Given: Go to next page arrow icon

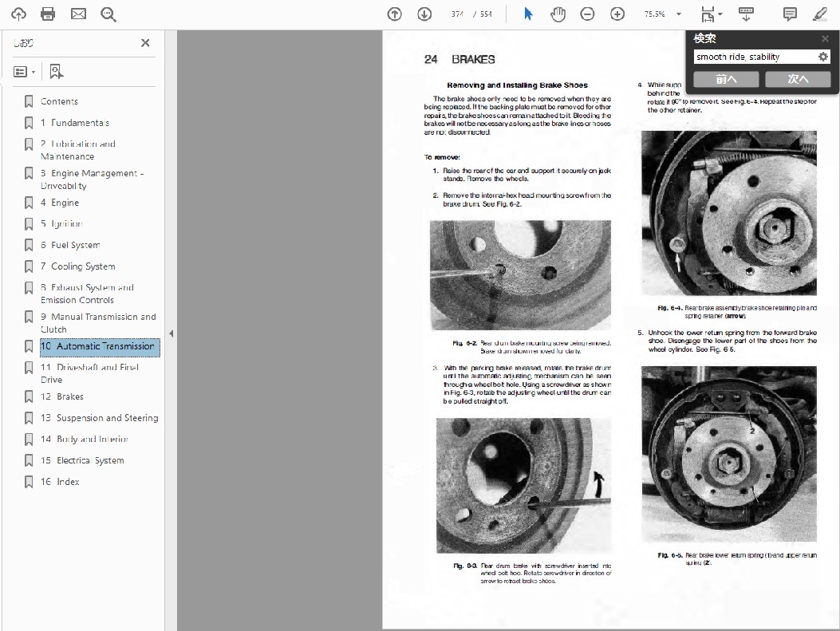Looking at the screenshot, I should 424,14.
